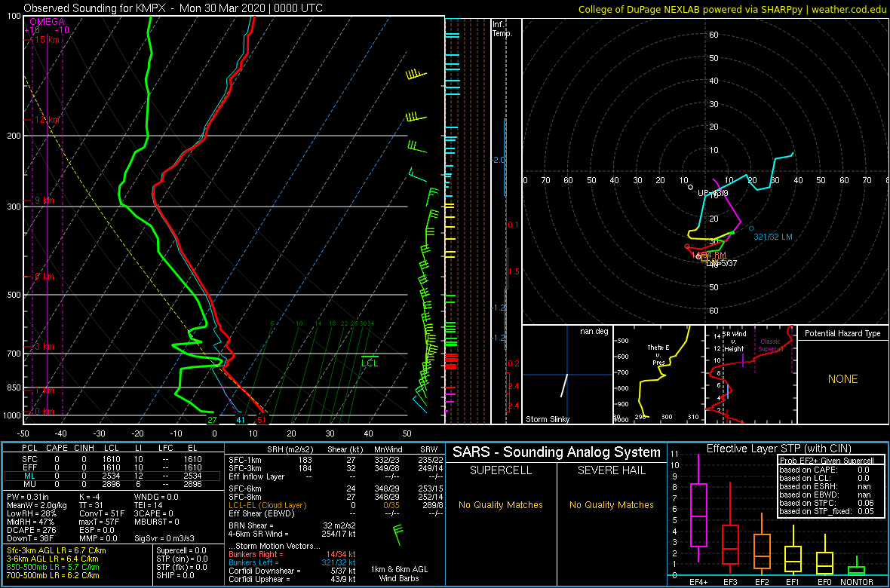This screenshot has height=588, width=890.
Task: Click the surface wetbulb value '41'
Action: click(241, 420)
